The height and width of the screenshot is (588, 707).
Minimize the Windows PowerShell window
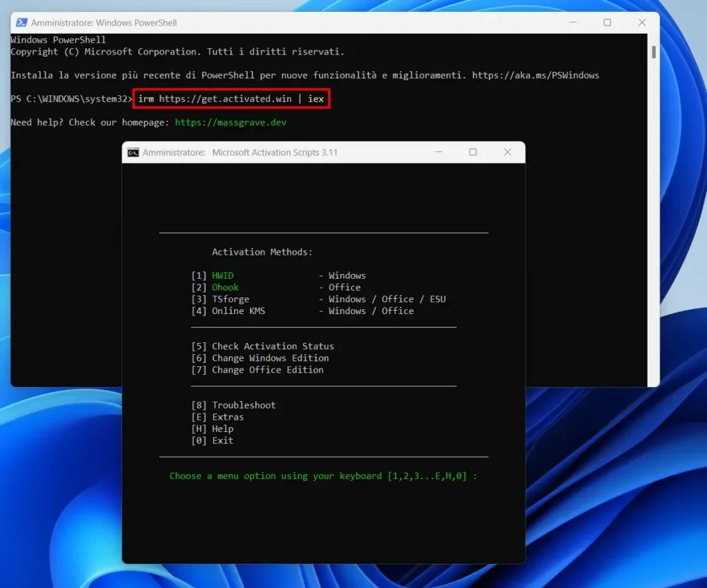coord(573,23)
